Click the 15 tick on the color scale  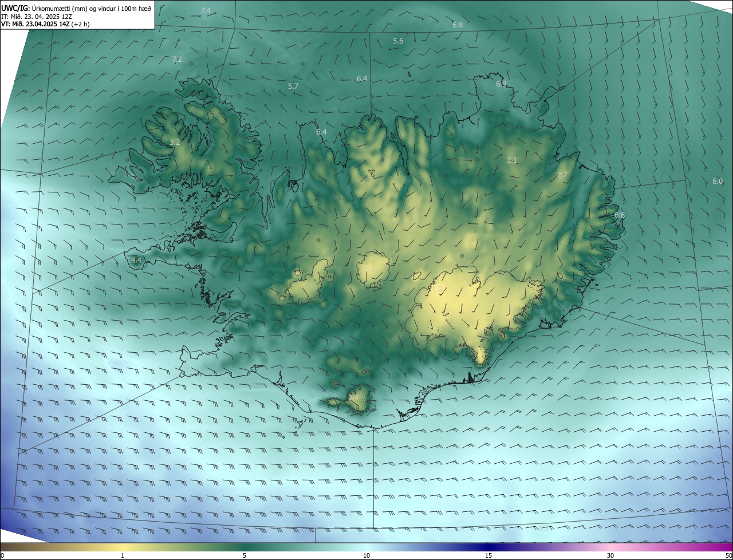pos(488,555)
